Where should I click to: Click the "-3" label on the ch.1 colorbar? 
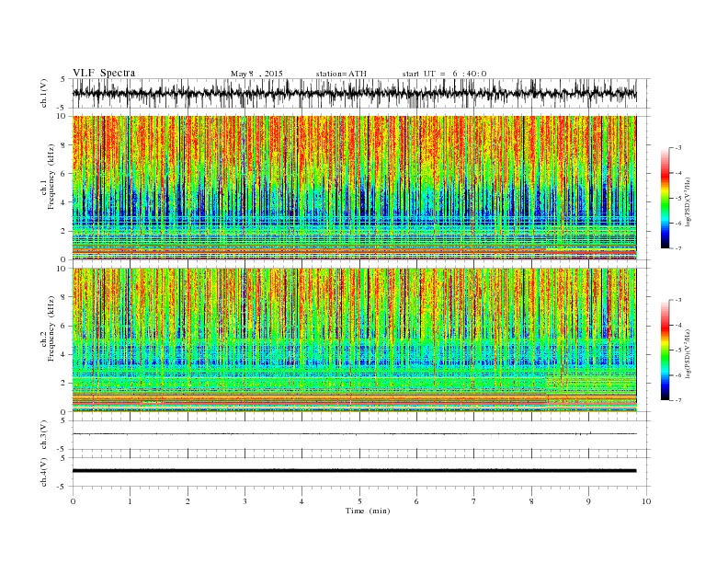point(677,148)
